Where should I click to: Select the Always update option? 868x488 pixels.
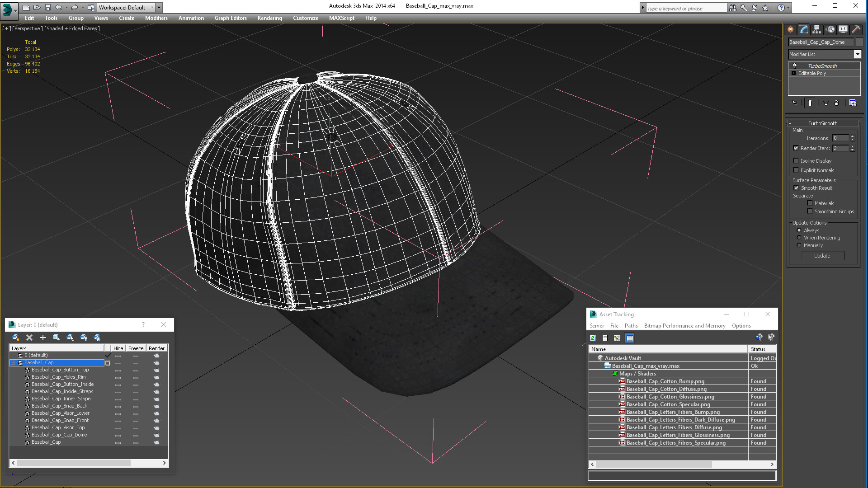click(x=799, y=230)
